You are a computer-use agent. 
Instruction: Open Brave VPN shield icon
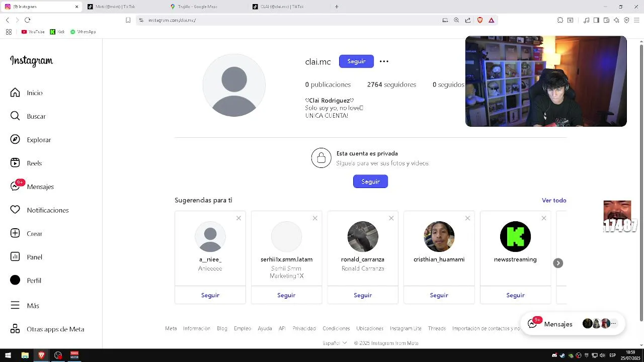(x=626, y=20)
